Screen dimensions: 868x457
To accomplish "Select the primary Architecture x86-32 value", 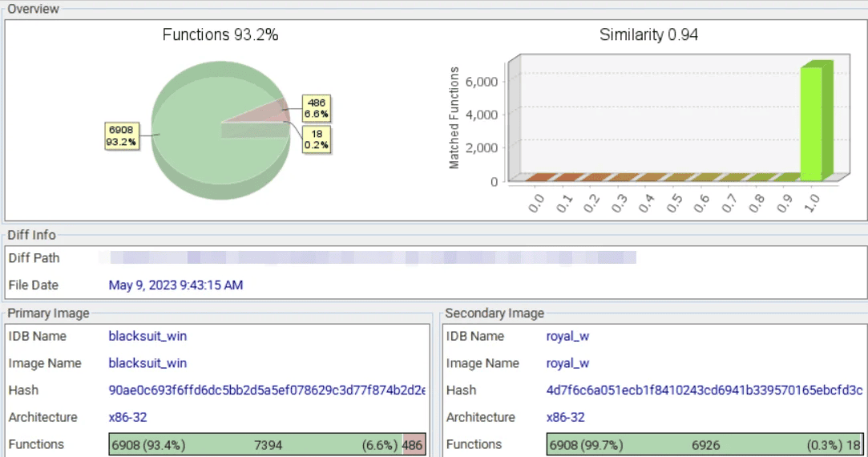I will [128, 417].
